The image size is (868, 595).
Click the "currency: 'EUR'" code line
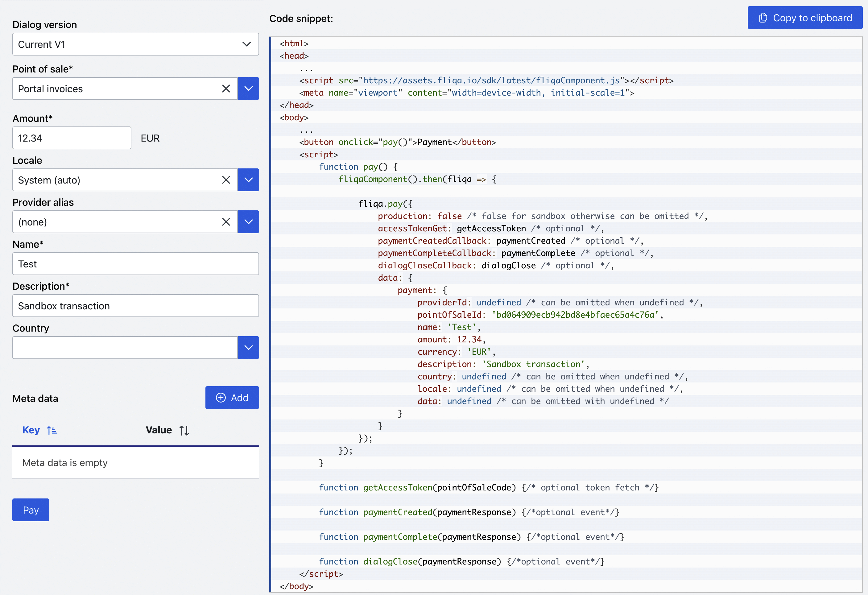456,352
